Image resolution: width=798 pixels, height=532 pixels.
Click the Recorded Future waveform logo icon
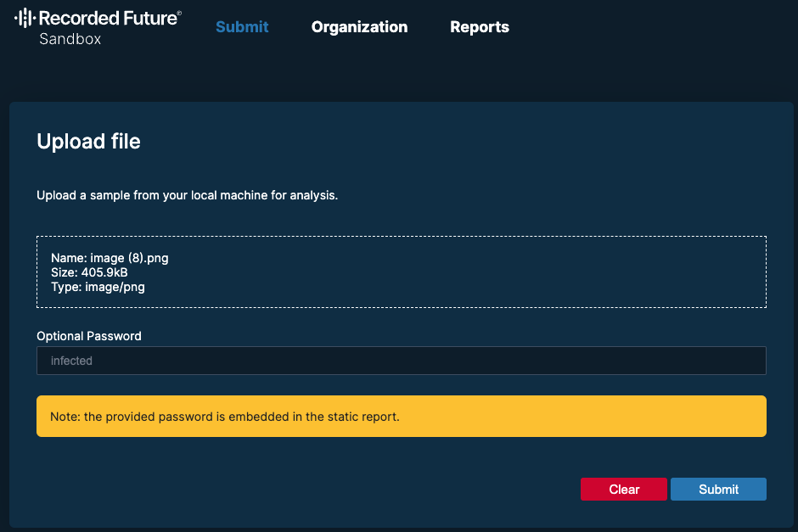(x=25, y=17)
